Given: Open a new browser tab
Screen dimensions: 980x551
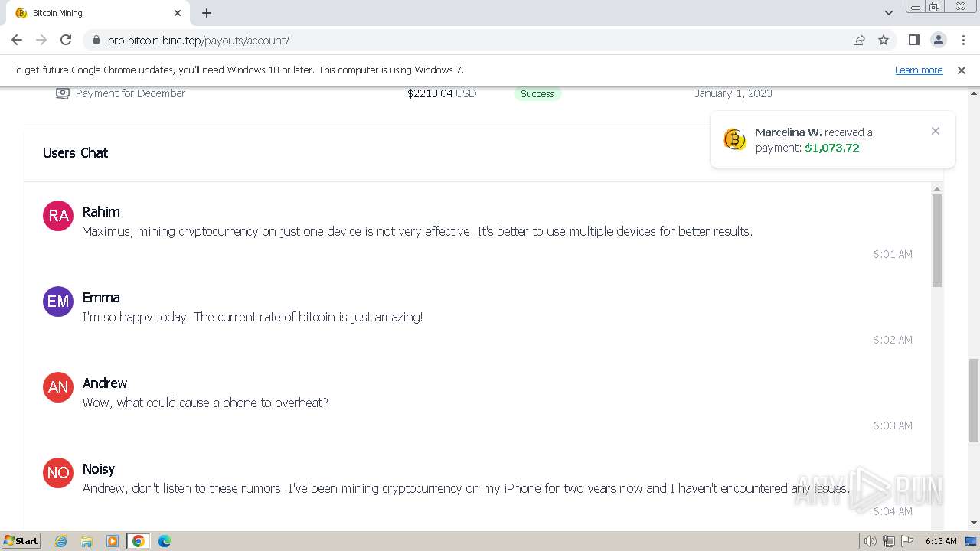Looking at the screenshot, I should tap(207, 13).
